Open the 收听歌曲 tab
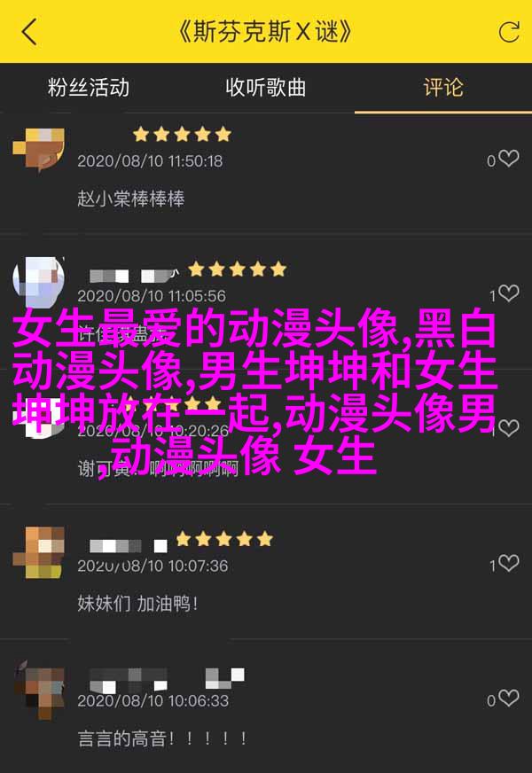 (266, 88)
